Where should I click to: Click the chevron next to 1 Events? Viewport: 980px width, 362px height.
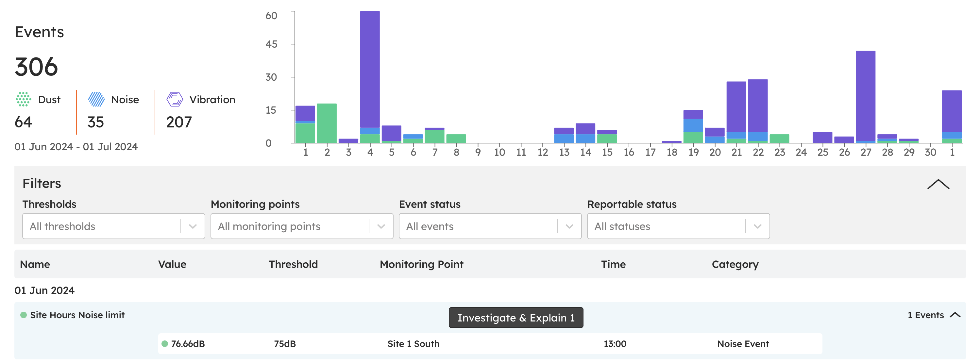pyautogui.click(x=955, y=315)
